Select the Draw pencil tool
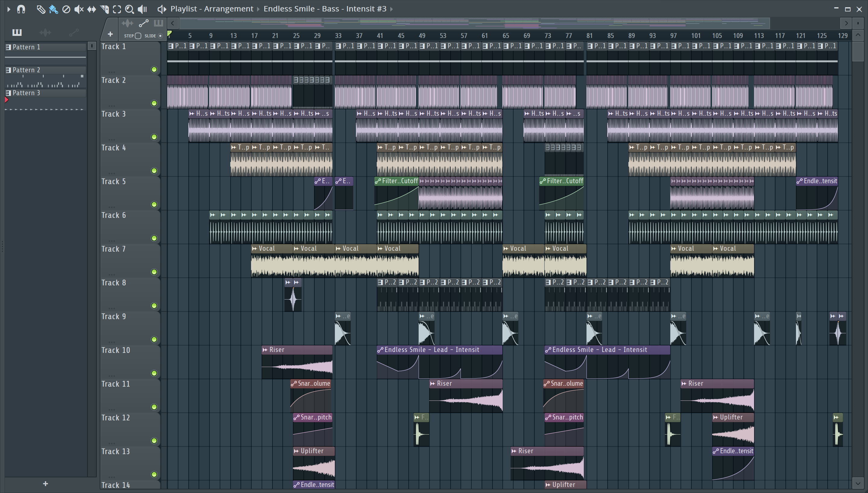 tap(41, 9)
